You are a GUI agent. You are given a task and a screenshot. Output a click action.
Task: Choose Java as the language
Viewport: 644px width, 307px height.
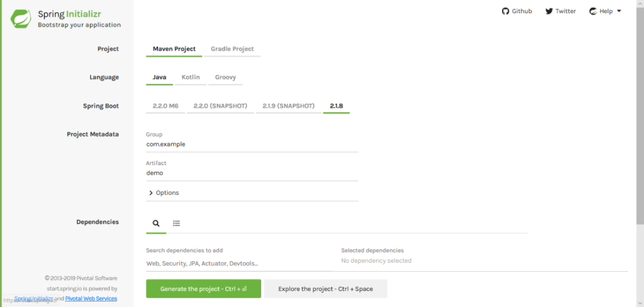pyautogui.click(x=159, y=77)
